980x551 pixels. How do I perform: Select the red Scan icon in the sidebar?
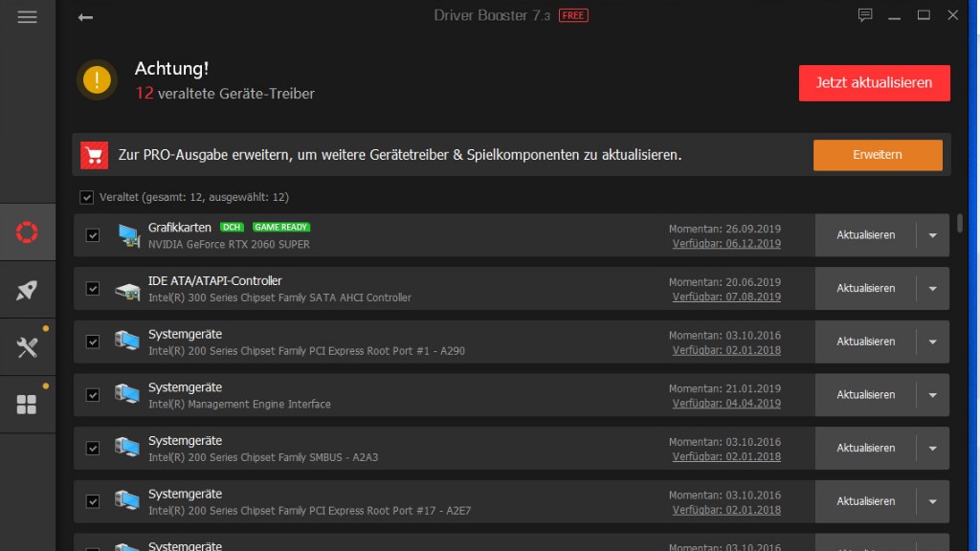pyautogui.click(x=27, y=231)
